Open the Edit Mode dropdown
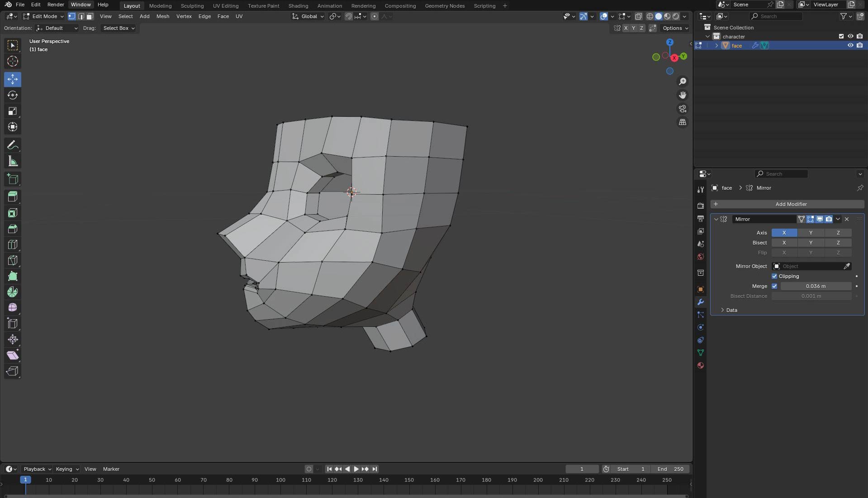 (44, 16)
